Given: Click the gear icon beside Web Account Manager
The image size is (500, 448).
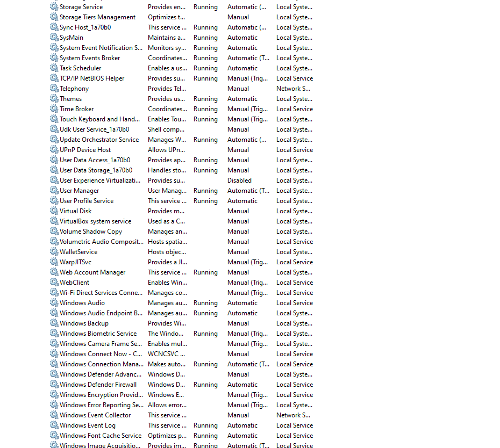Looking at the screenshot, I should click(54, 272).
